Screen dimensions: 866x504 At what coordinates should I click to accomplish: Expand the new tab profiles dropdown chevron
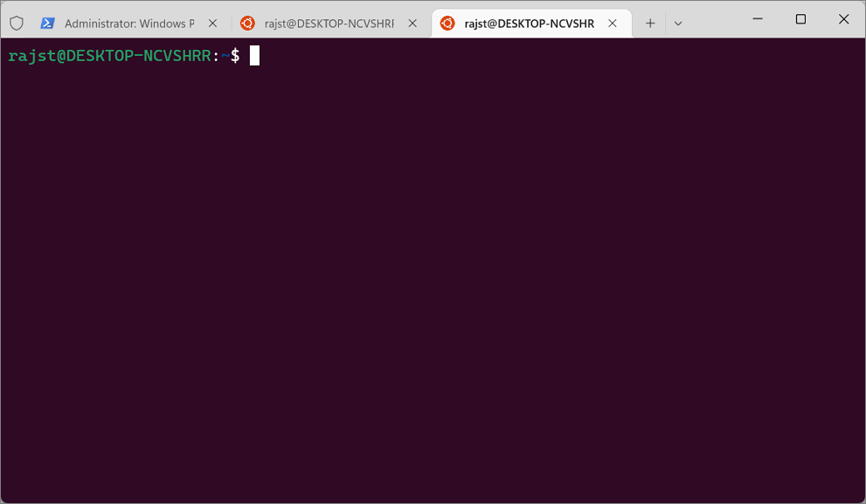678,24
